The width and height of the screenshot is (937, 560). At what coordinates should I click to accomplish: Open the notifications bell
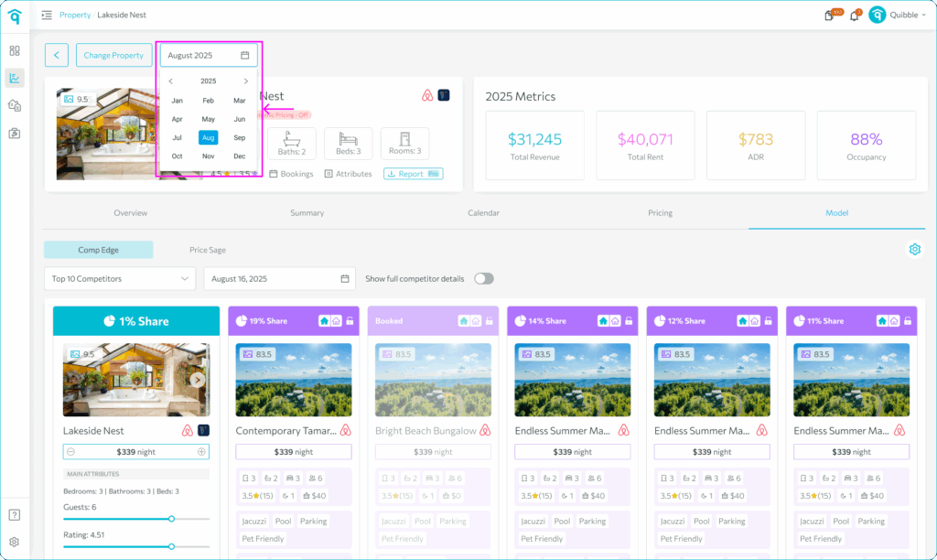(x=855, y=16)
